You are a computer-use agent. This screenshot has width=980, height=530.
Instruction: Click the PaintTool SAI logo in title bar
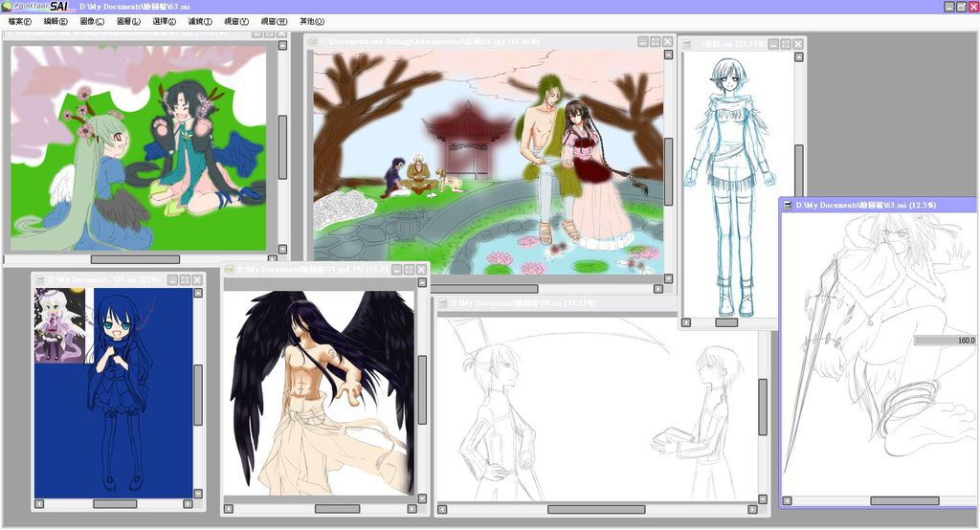click(36, 7)
